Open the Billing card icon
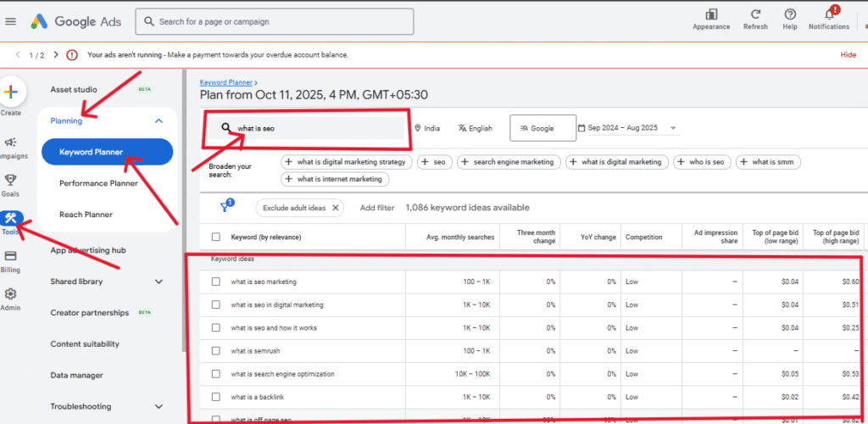The image size is (868, 424). 10,256
